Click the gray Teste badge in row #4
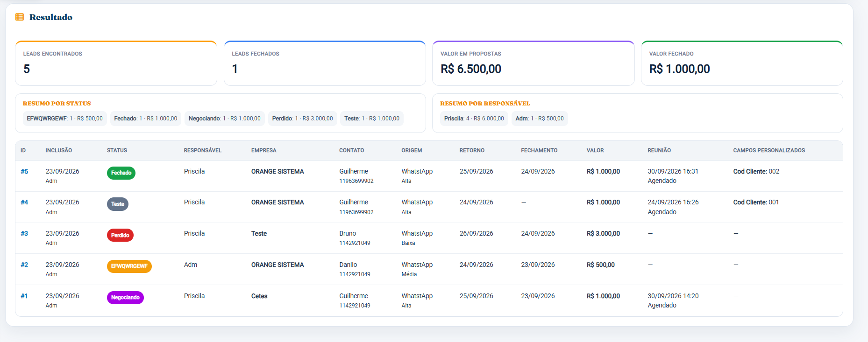Image resolution: width=868 pixels, height=342 pixels. (x=118, y=204)
